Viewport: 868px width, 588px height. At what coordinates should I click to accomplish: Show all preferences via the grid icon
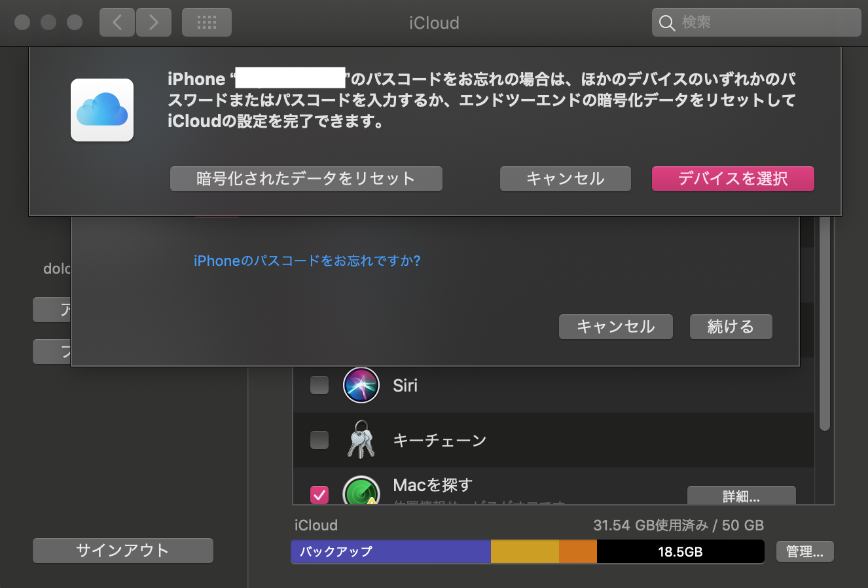207,22
